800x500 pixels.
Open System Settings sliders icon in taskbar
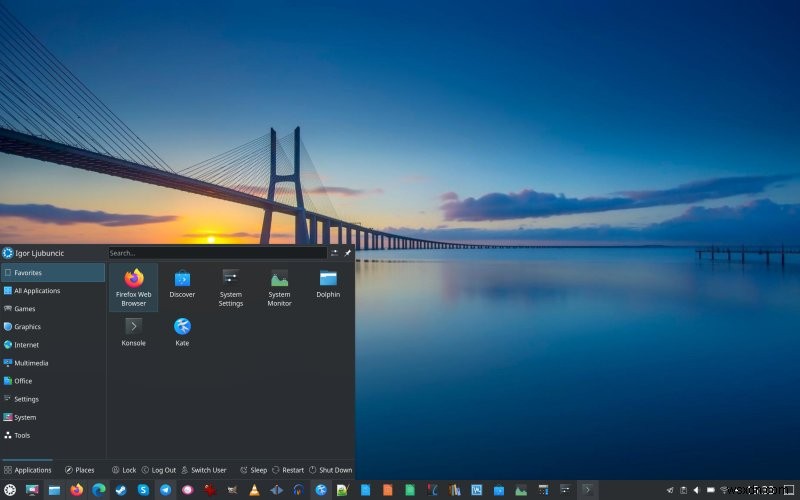565,490
